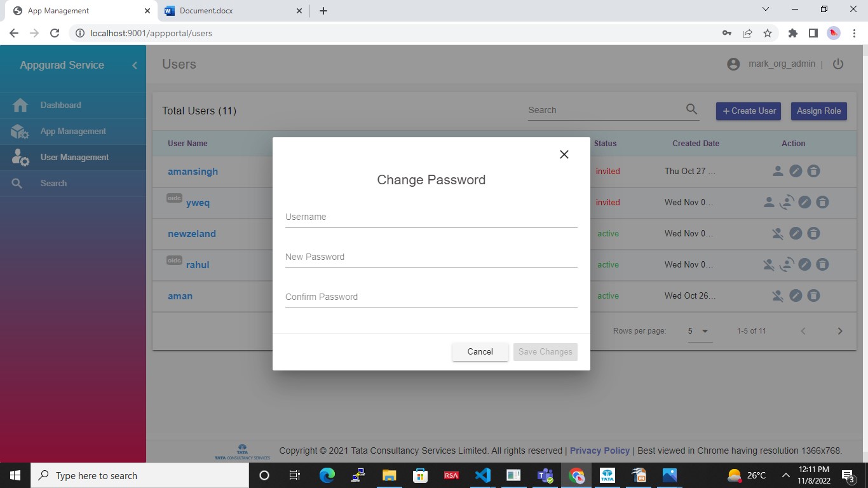Click the magnifier icon beside users search

(x=691, y=109)
